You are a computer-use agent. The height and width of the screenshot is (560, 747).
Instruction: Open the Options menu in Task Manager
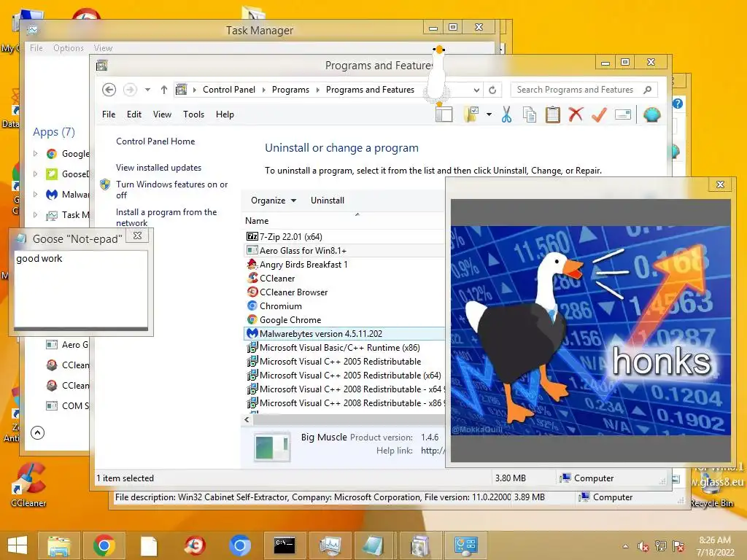coord(69,48)
